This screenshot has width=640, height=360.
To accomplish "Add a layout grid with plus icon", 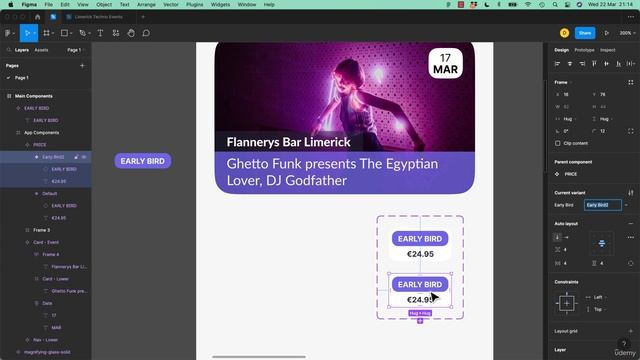I will point(631,331).
